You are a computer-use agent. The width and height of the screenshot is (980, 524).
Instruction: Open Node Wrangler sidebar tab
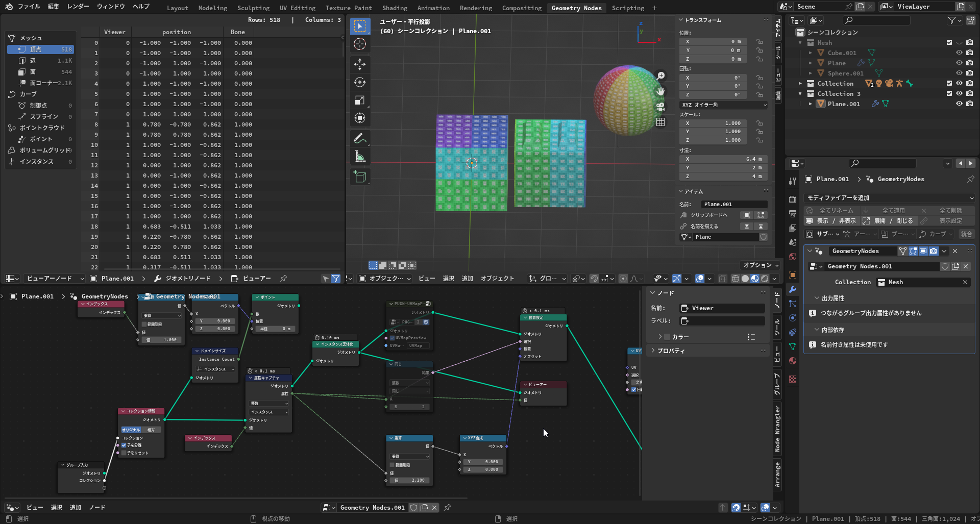pyautogui.click(x=777, y=429)
